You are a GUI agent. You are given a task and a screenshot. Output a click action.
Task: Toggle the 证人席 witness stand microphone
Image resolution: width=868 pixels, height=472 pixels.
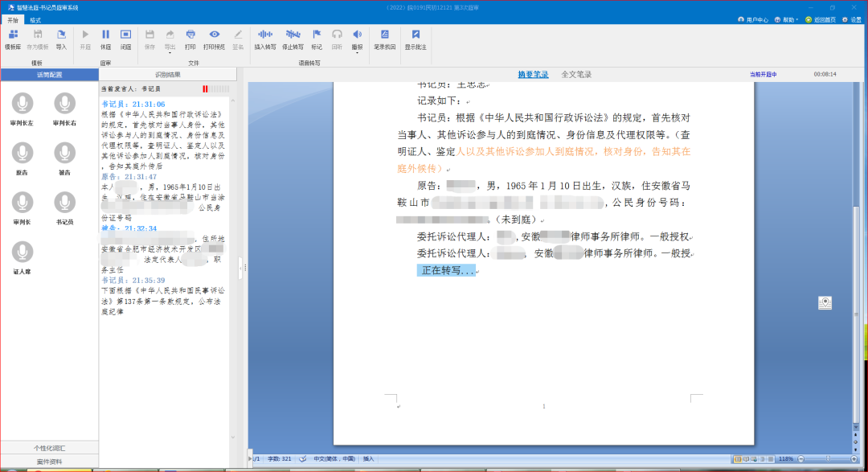23,252
